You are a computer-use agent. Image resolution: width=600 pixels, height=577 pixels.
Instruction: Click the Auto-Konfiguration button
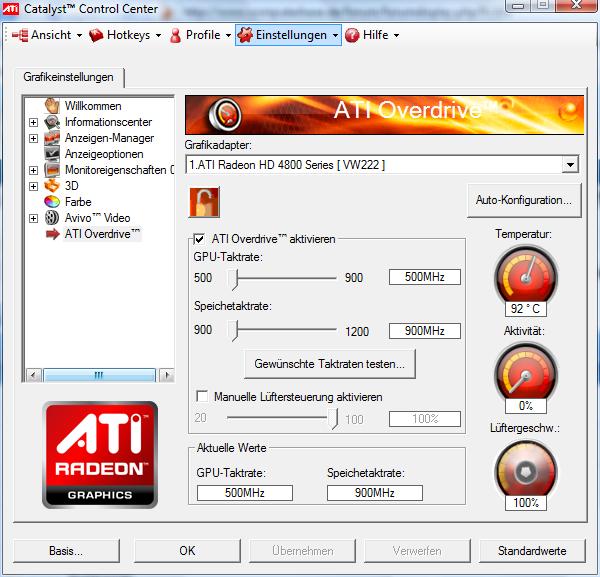[524, 200]
